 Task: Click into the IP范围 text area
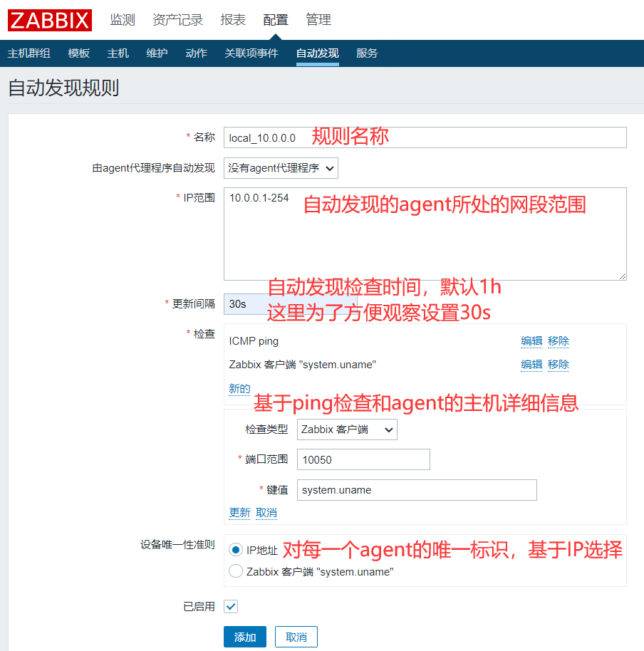click(425, 234)
